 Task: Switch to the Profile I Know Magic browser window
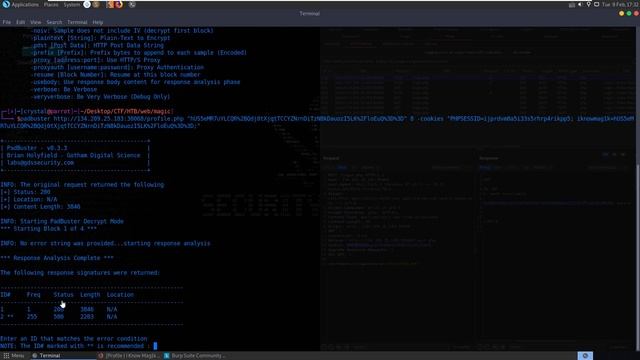click(x=128, y=356)
